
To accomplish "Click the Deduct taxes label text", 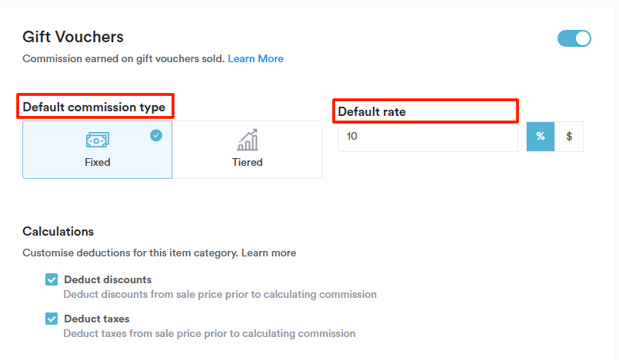I will click(x=97, y=319).
